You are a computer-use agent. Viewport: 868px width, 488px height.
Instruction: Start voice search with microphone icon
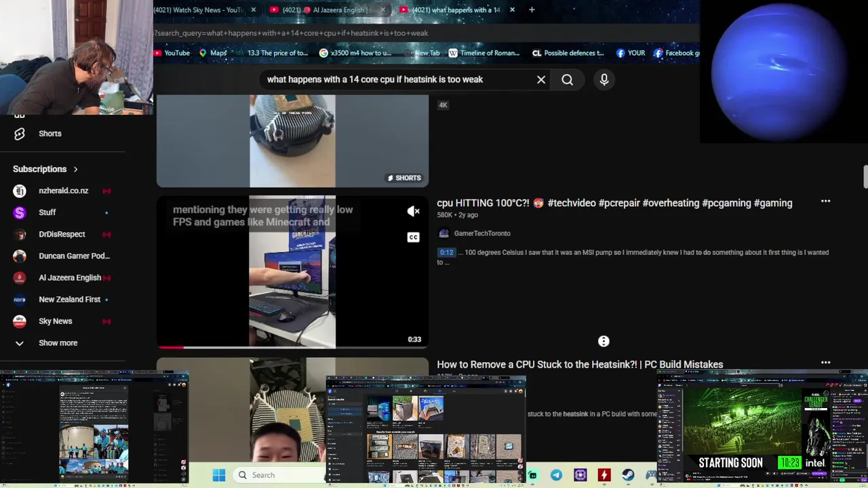604,80
